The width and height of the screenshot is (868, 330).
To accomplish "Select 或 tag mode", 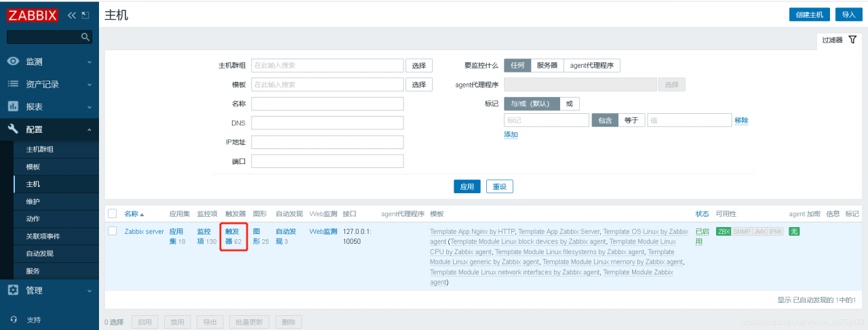I will (x=570, y=104).
